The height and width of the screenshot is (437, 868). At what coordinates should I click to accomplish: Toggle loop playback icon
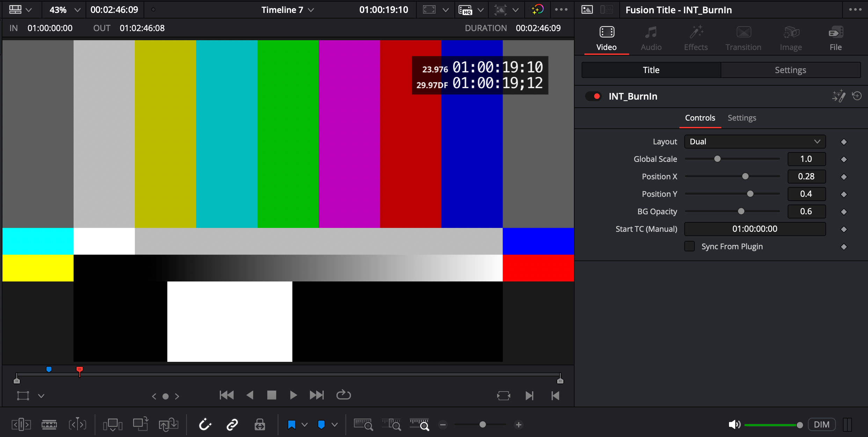point(343,395)
